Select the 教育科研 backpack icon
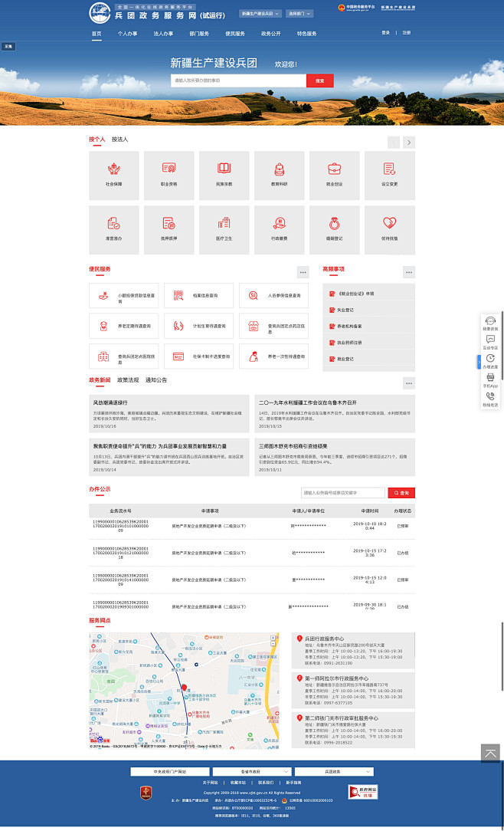Screen dimensions: 504x831 (x=279, y=170)
